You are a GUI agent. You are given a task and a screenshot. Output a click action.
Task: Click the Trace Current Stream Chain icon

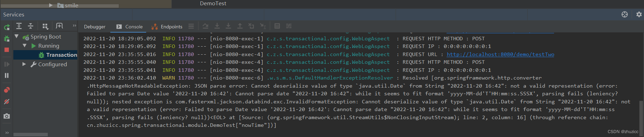pyautogui.click(x=289, y=26)
